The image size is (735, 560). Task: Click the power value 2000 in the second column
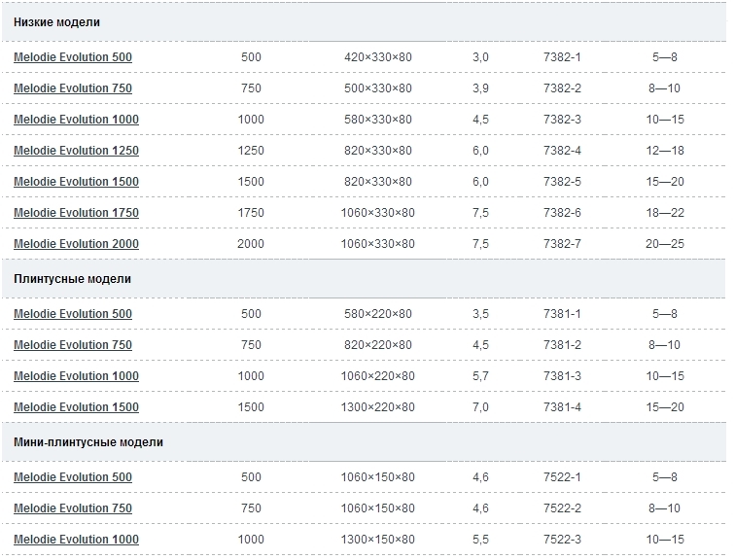pos(251,244)
